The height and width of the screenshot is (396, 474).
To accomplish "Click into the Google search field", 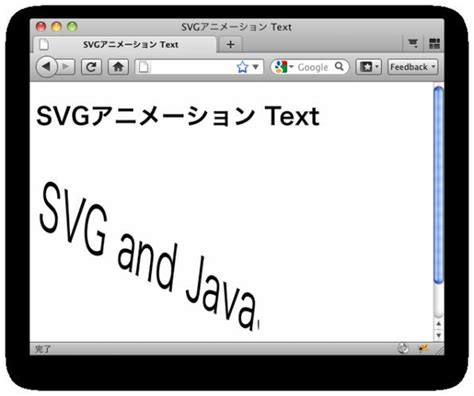I will pyautogui.click(x=314, y=67).
